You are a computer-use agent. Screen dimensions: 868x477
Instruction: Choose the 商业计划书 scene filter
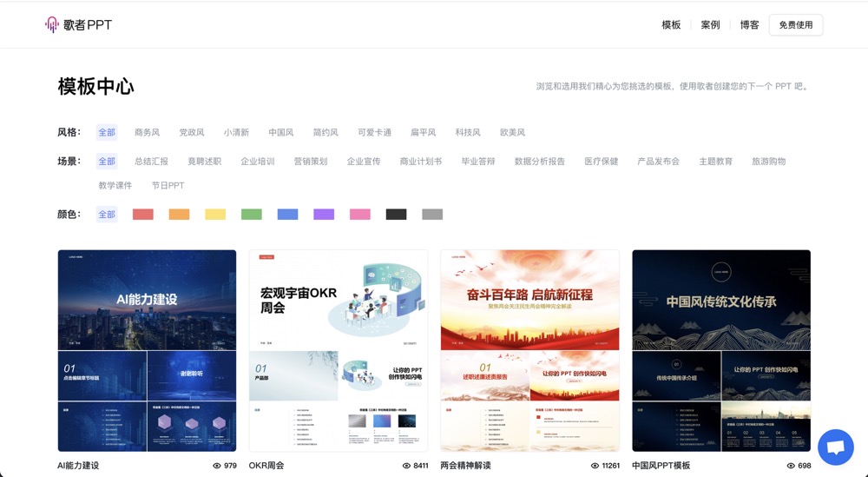point(421,162)
